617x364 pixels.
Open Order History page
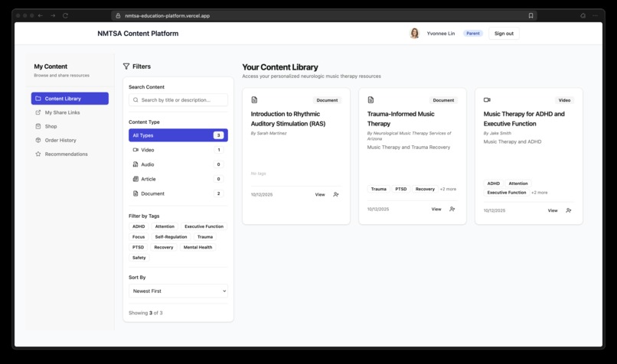(x=60, y=141)
